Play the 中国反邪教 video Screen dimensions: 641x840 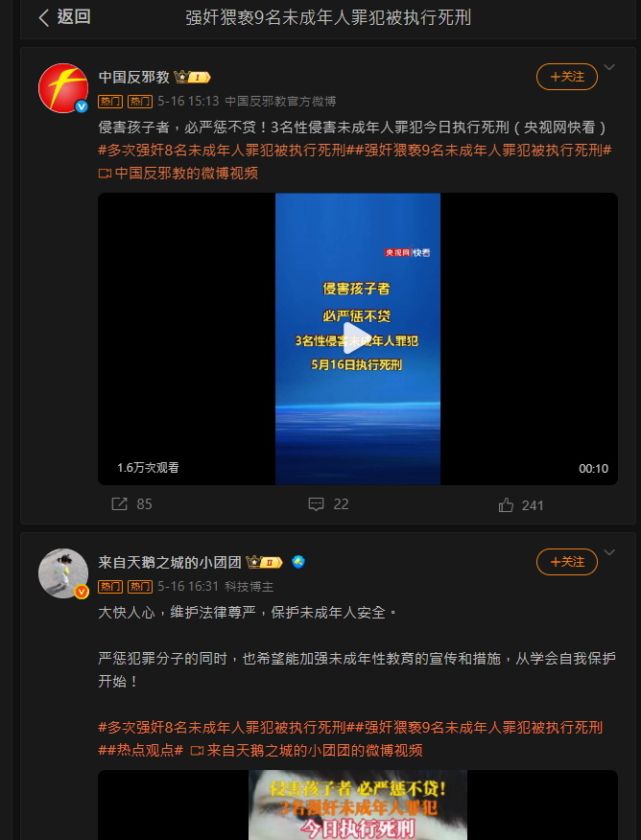[358, 338]
